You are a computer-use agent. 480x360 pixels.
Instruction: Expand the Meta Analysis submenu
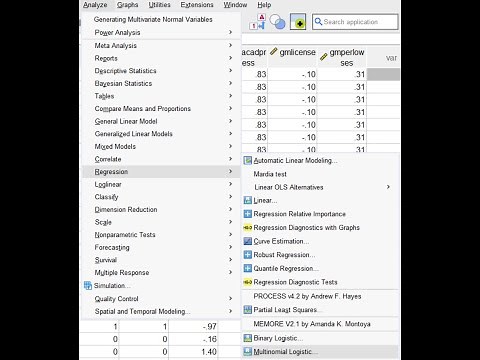(161, 45)
